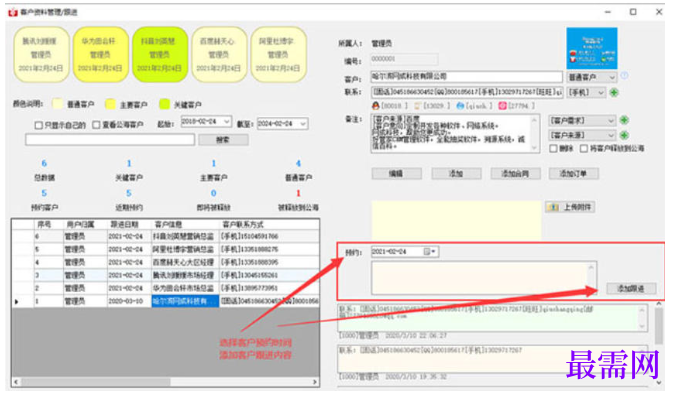Click app icon in window title bar
Viewport: 678px width, 396px height.
(x=13, y=12)
